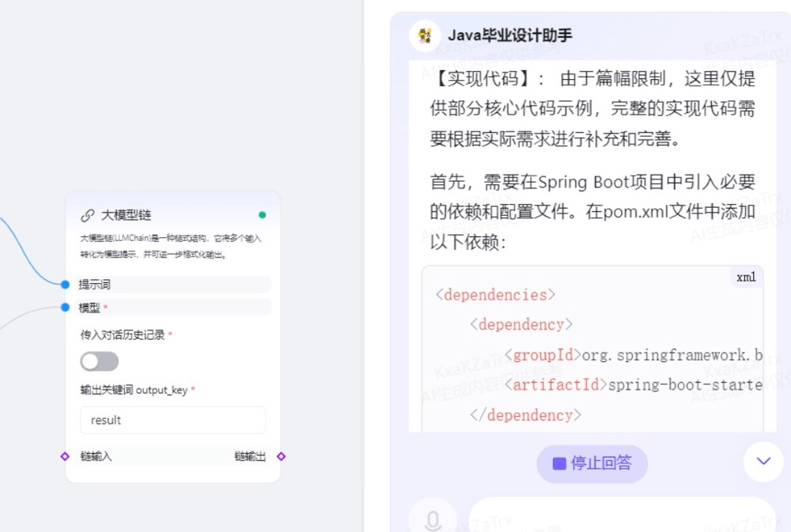The width and height of the screenshot is (791, 532).
Task: Click the 【实现代码】 paragraph text
Action: [592, 108]
